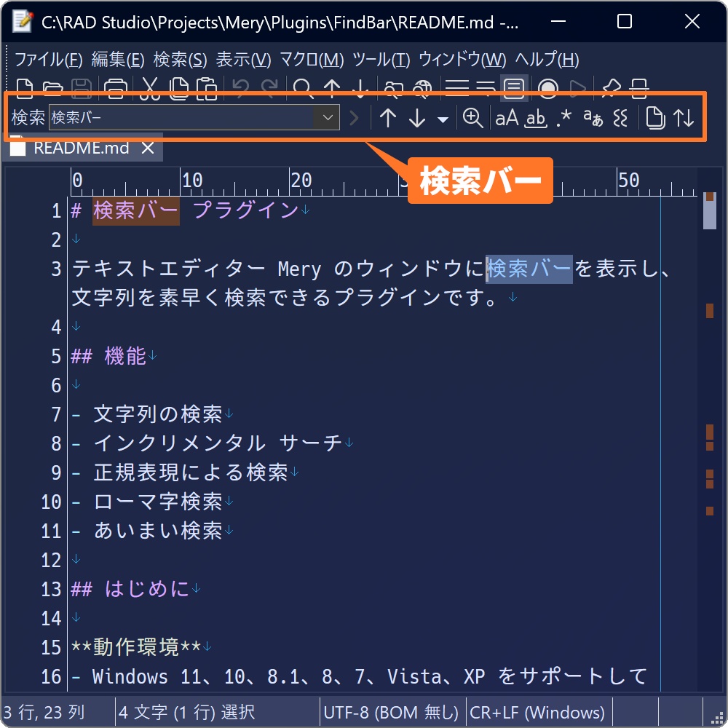The width and height of the screenshot is (728, 728).
Task: Click the Run Macro play icon
Action: pyautogui.click(x=577, y=88)
